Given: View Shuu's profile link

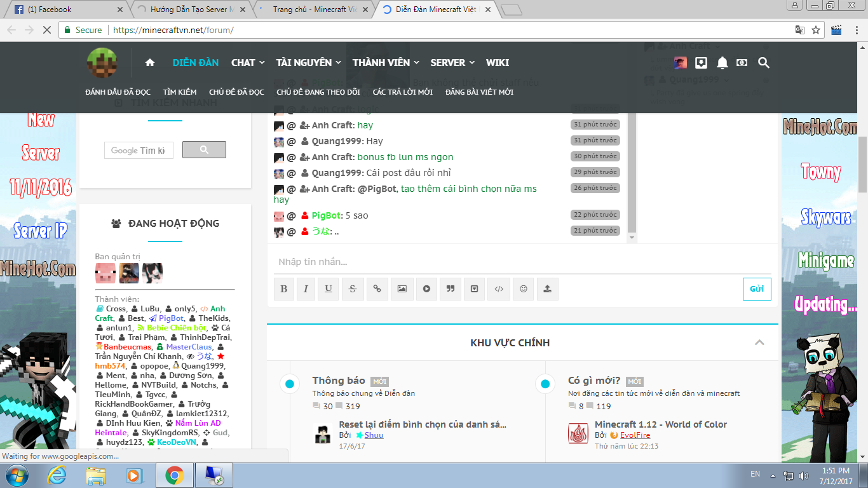Looking at the screenshot, I should click(x=374, y=435).
